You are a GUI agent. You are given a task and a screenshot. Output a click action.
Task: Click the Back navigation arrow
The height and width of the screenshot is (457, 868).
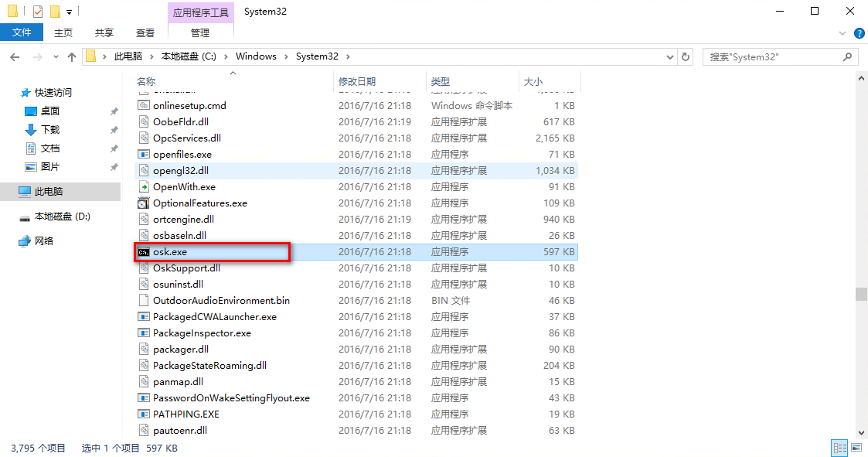pos(15,56)
